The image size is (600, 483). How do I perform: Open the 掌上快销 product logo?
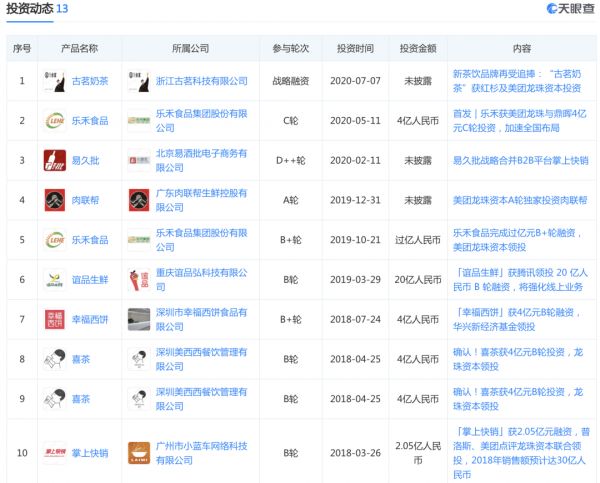pyautogui.click(x=54, y=452)
